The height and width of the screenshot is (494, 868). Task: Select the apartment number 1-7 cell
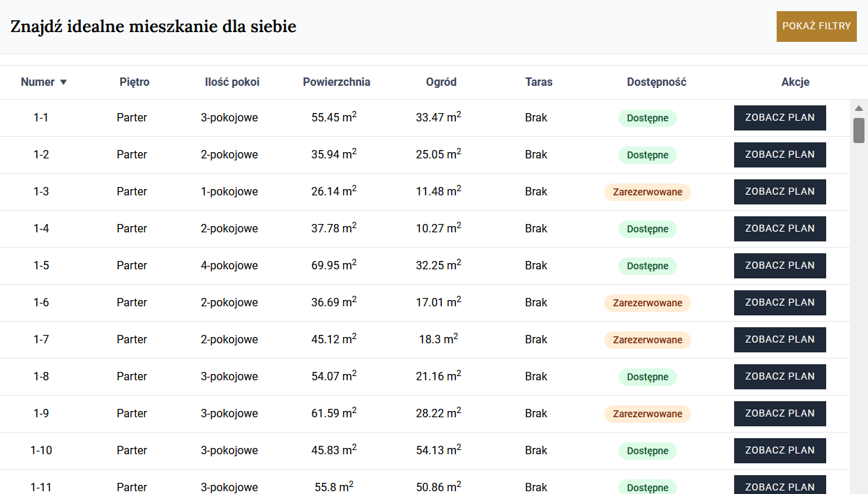(x=41, y=340)
